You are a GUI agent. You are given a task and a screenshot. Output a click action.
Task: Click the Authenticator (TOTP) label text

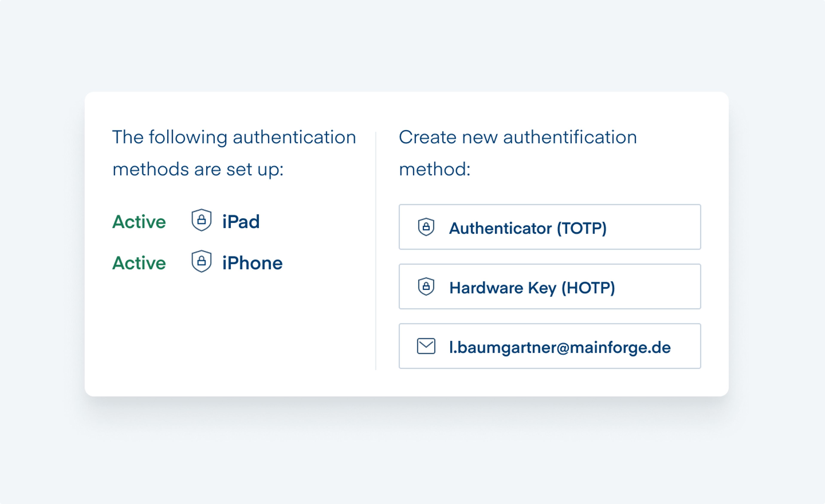[528, 228]
